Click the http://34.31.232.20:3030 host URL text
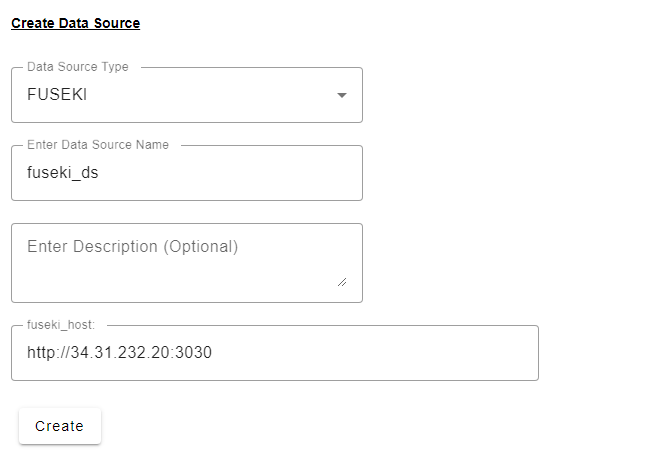The width and height of the screenshot is (667, 458). (x=119, y=353)
